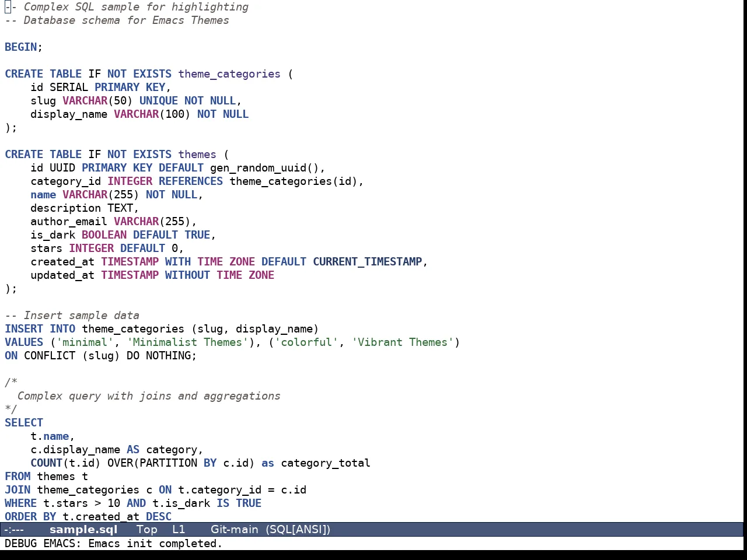Click 'ORDER BY t.created_at DESC' line

click(88, 517)
